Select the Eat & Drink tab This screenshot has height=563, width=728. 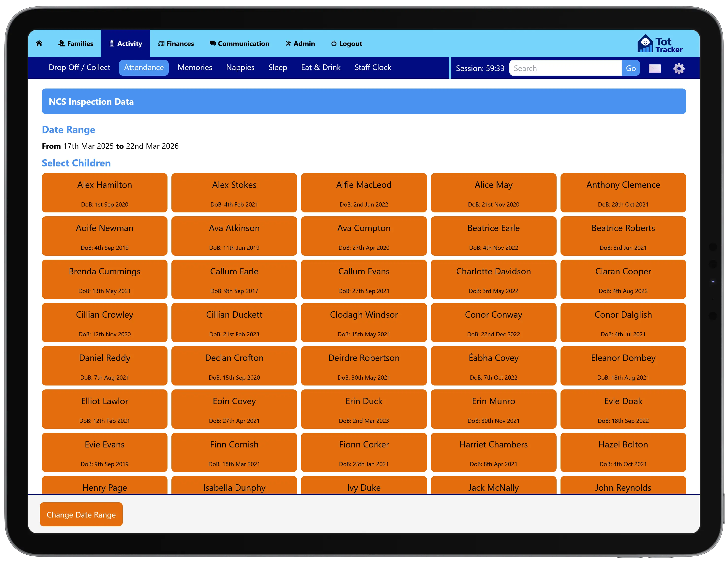(x=321, y=67)
